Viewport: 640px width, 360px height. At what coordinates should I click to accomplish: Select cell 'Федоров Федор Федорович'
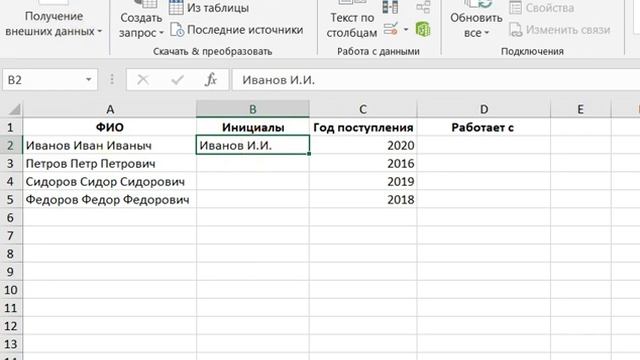click(x=110, y=199)
